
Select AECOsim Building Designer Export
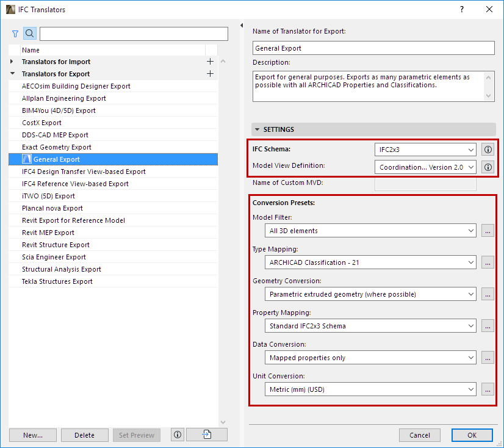tap(113, 86)
